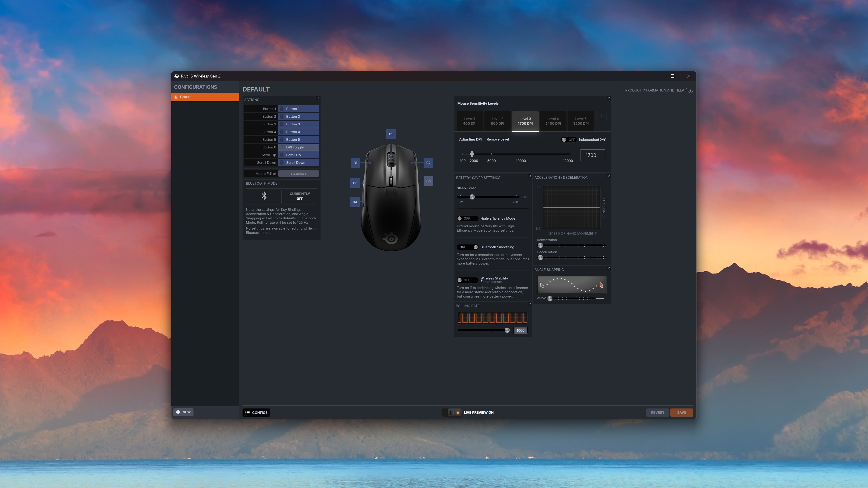Minimize the Rival 3 Wireless window
Viewport: 868px width, 488px height.
657,76
